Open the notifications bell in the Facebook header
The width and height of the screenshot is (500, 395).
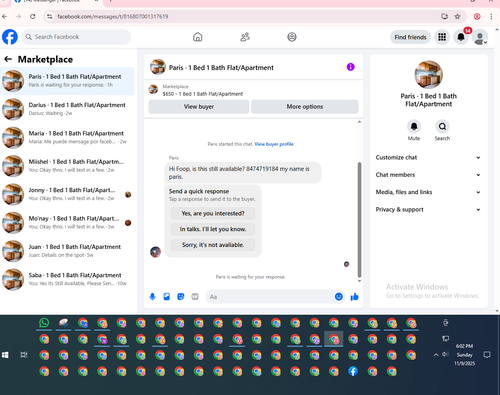tap(461, 37)
